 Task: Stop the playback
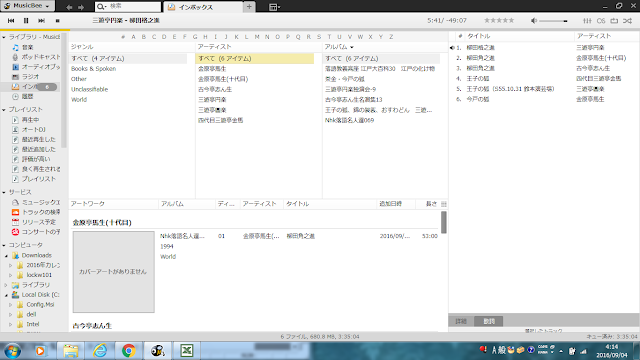[x=58, y=20]
